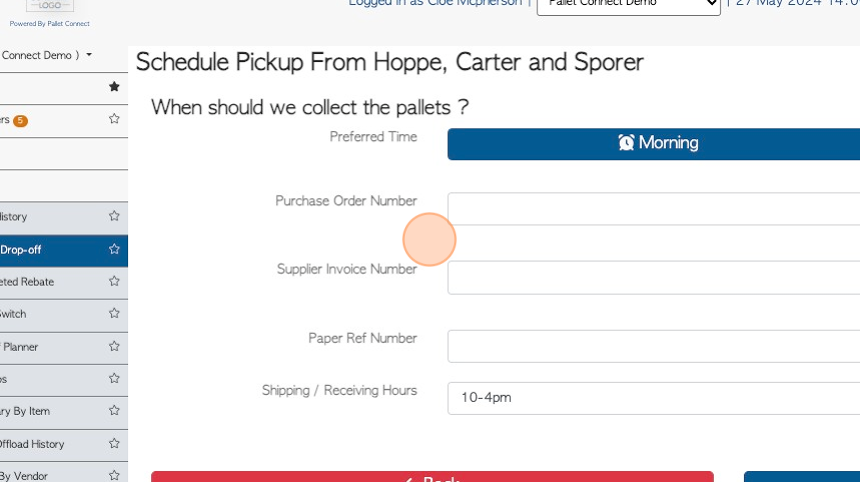This screenshot has height=482, width=860.
Task: Click the red Back button
Action: (432, 477)
